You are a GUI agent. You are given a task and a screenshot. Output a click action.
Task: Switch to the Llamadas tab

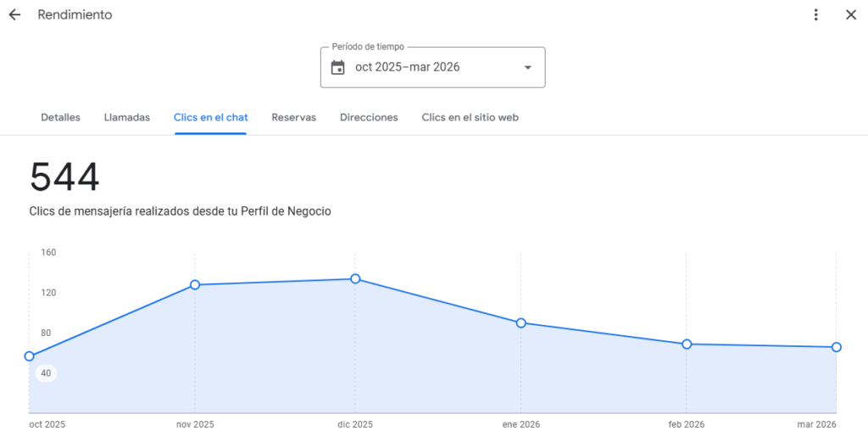pos(127,118)
